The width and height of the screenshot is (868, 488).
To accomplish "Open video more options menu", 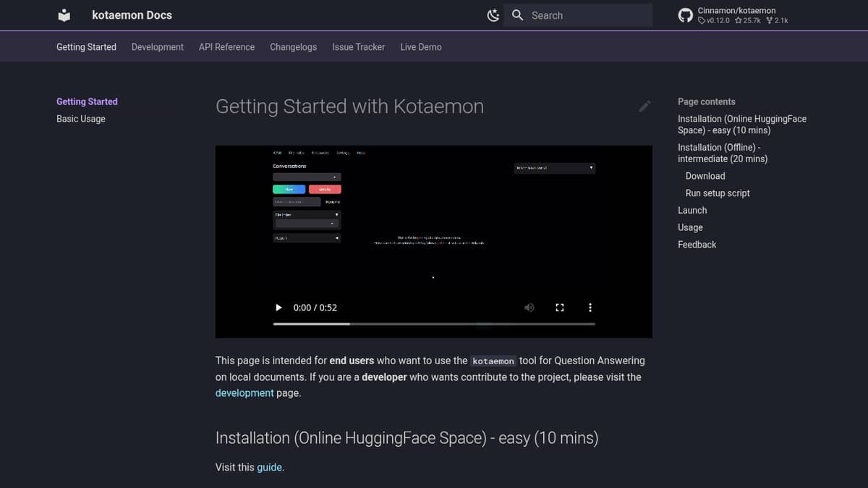I will [x=590, y=308].
